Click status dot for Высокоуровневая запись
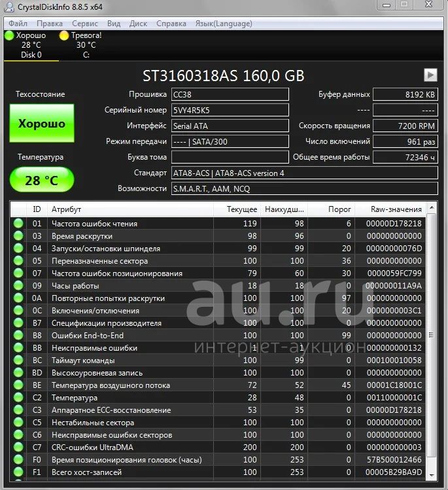The width and height of the screenshot is (448, 490). [18, 372]
